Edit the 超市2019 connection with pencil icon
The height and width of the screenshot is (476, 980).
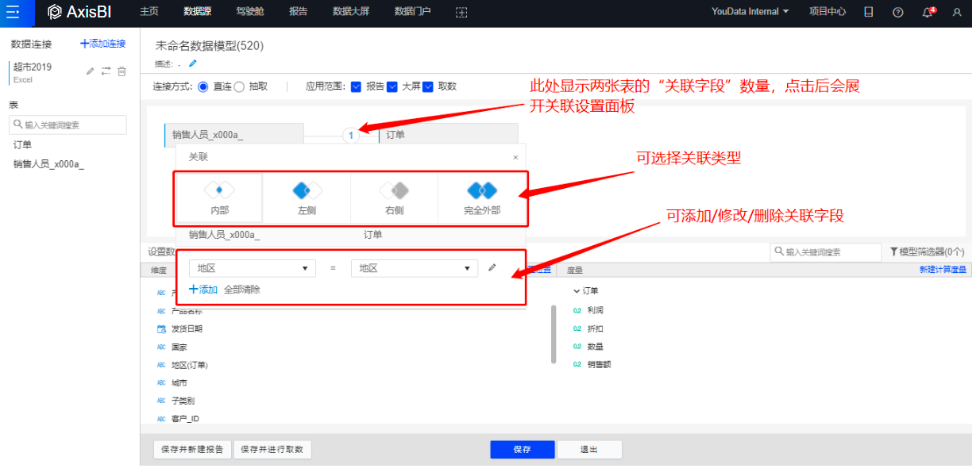click(x=91, y=71)
